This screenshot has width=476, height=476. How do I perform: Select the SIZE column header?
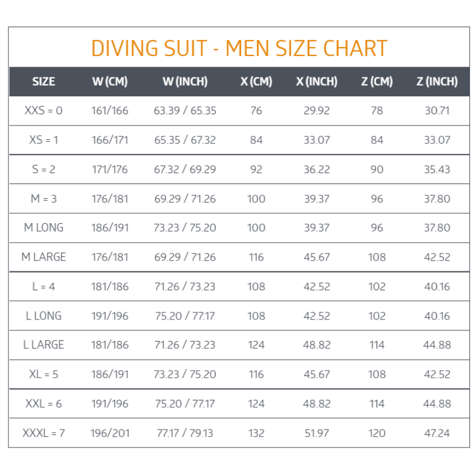pyautogui.click(x=43, y=82)
